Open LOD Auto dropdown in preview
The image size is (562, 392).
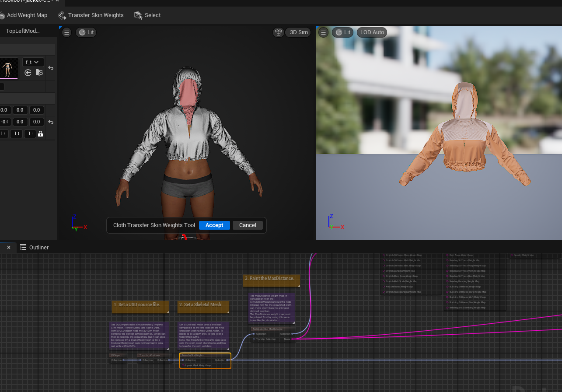[372, 32]
